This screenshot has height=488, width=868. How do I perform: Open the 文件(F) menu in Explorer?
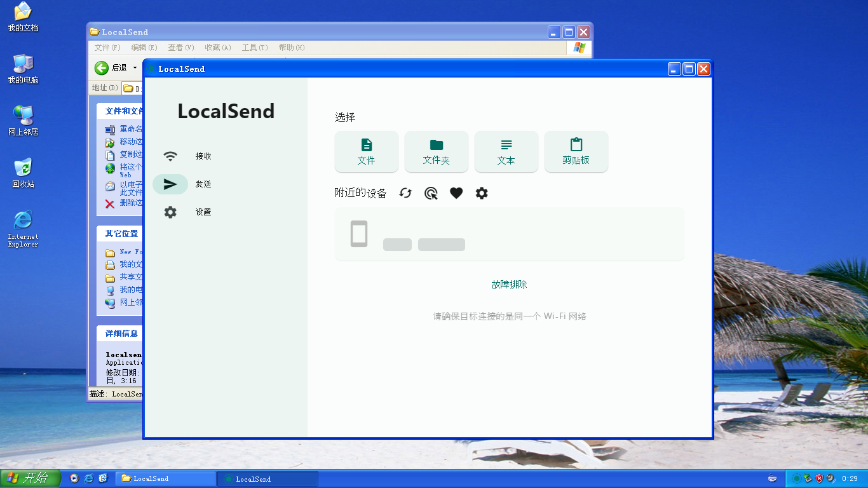[x=107, y=48]
